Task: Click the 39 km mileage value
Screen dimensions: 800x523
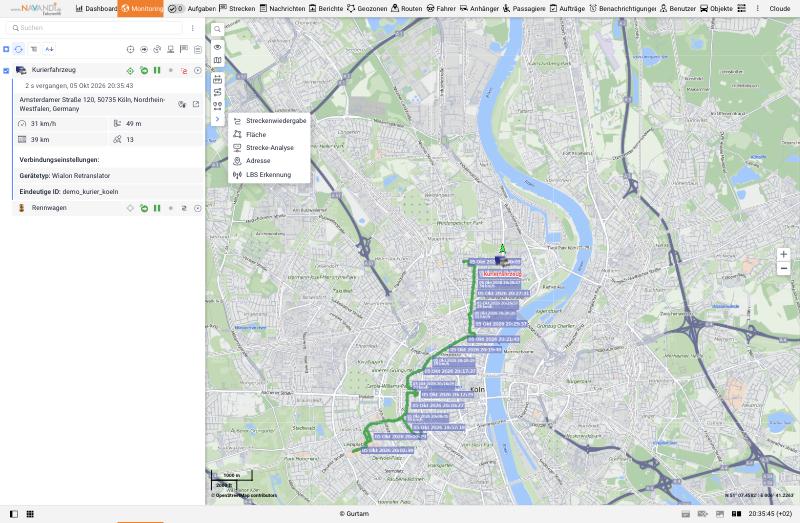Action: point(40,139)
